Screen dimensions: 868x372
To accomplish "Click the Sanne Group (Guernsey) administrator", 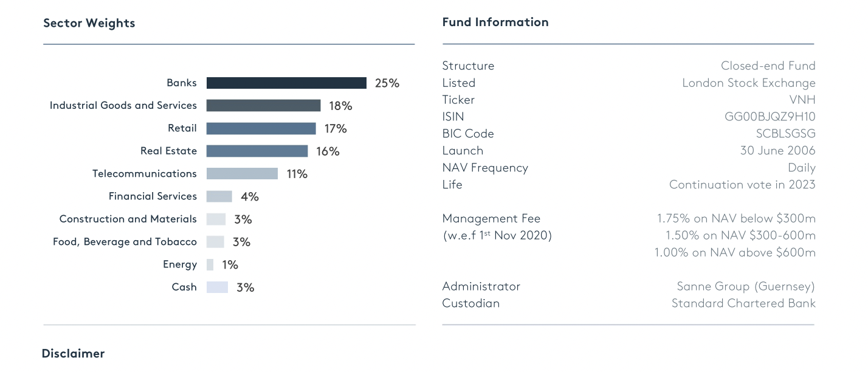I will pos(745,286).
